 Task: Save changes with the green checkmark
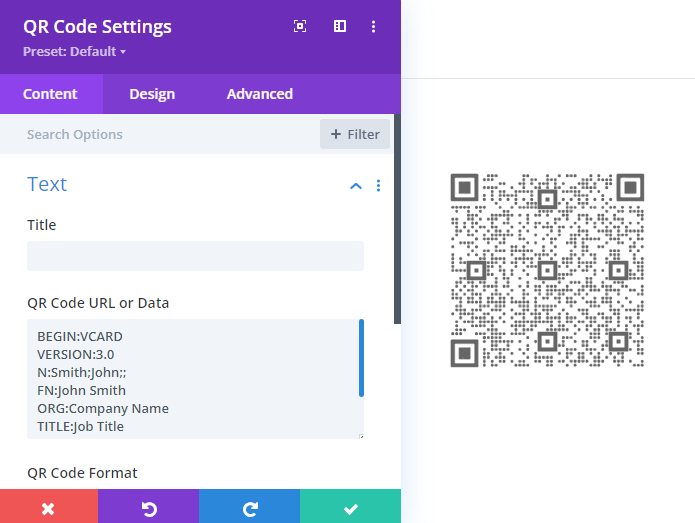point(351,506)
